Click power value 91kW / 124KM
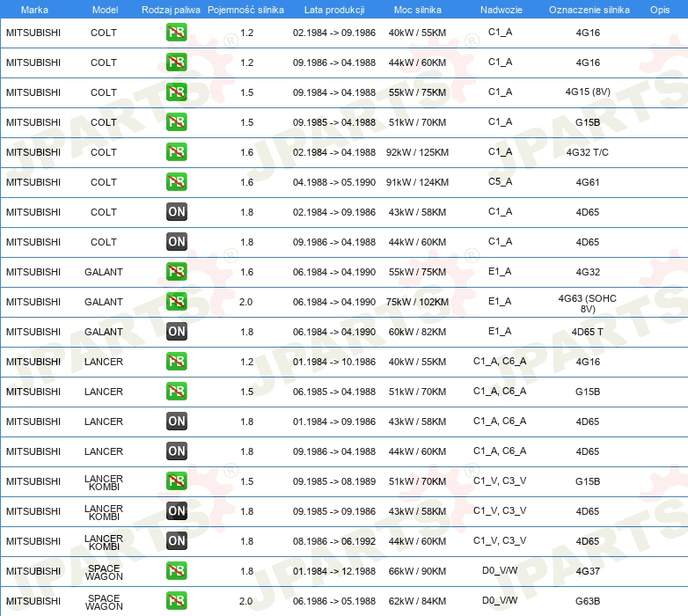This screenshot has width=688, height=616. pyautogui.click(x=417, y=182)
